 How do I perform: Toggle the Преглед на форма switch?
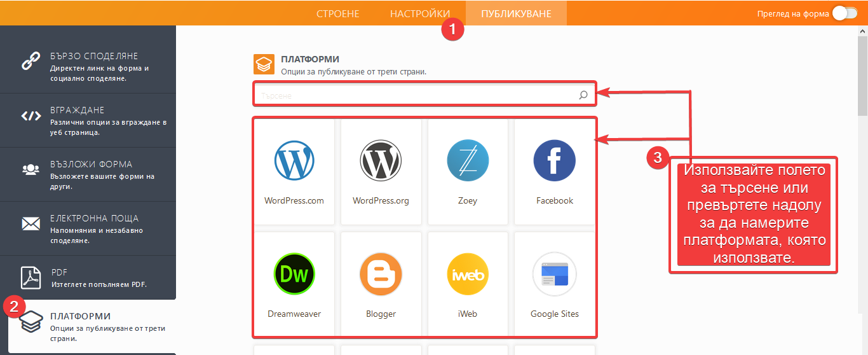pyautogui.click(x=844, y=13)
